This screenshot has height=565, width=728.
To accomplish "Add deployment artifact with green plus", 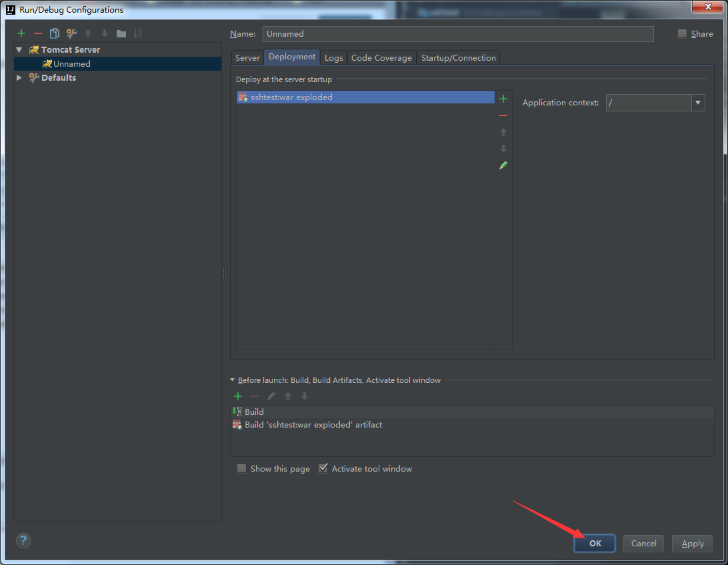I will click(503, 99).
